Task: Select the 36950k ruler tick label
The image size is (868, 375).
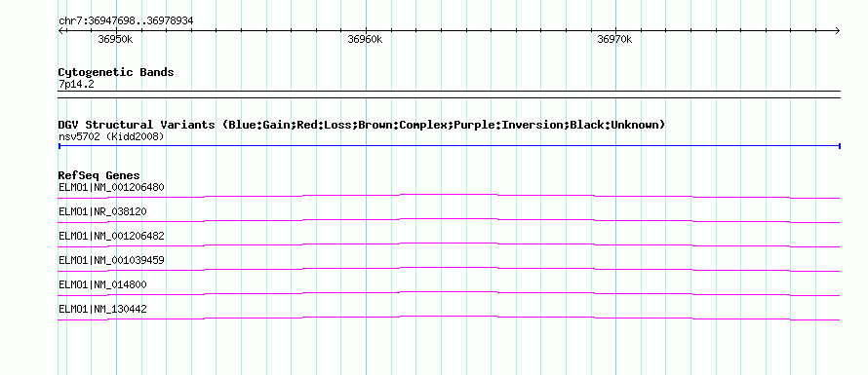Action: [x=115, y=39]
